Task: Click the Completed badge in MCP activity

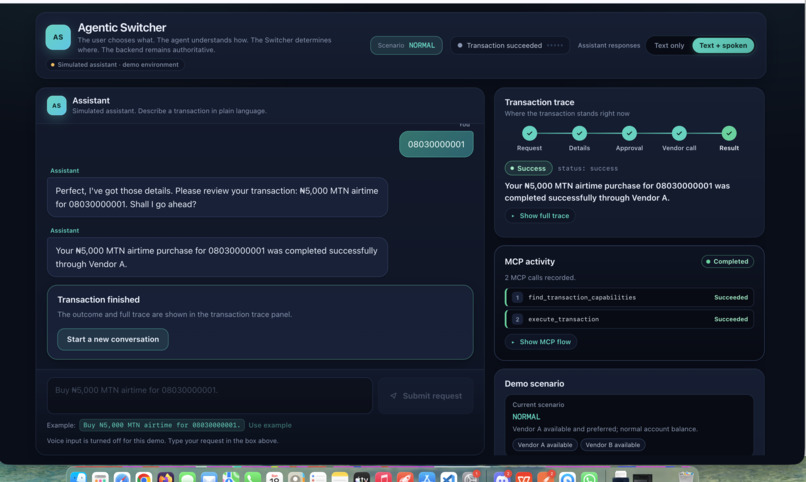Action: [x=727, y=262]
